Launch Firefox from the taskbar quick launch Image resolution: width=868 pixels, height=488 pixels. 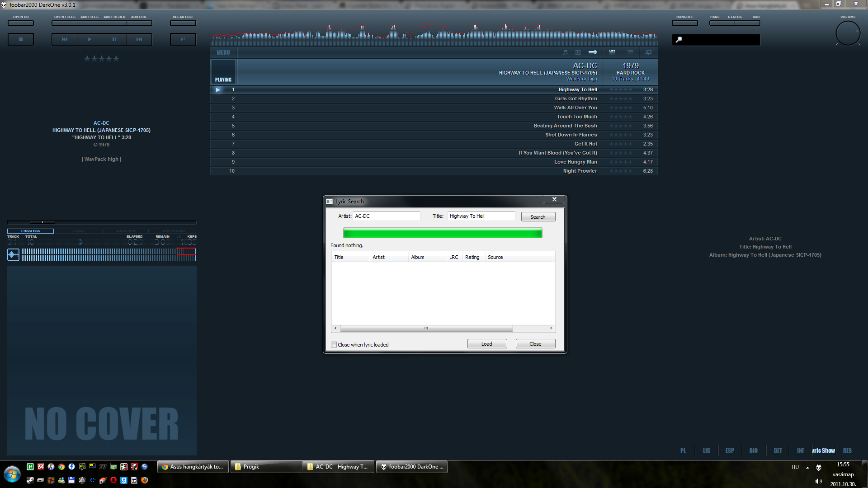click(145, 480)
